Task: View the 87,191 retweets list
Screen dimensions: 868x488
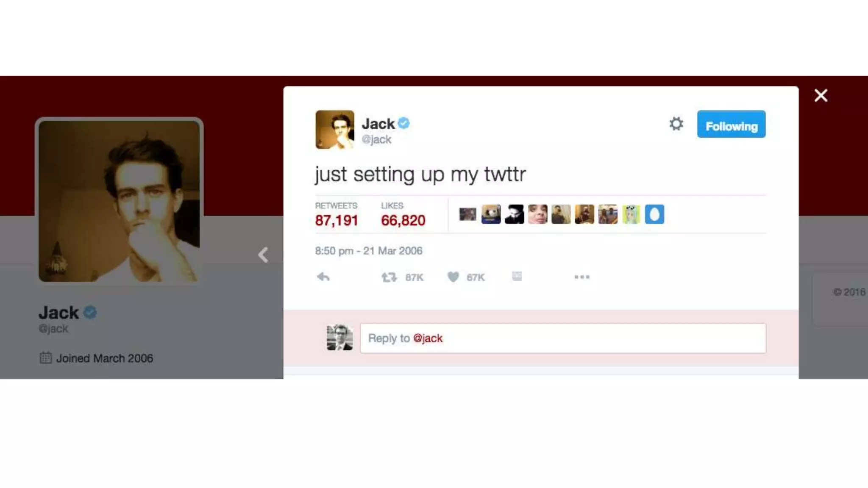Action: point(337,214)
